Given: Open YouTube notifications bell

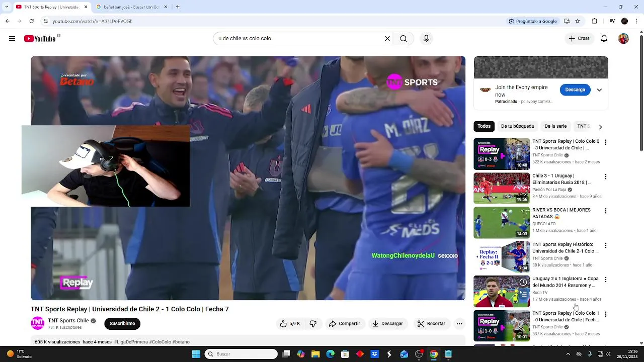Looking at the screenshot, I should point(604,39).
